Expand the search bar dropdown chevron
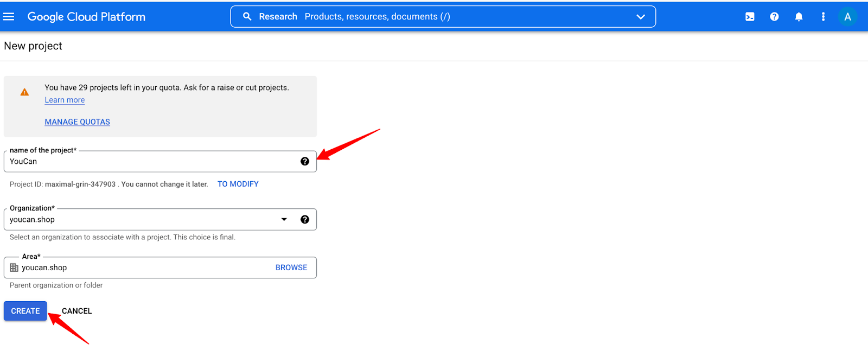This screenshot has height=363, width=868. [x=641, y=17]
